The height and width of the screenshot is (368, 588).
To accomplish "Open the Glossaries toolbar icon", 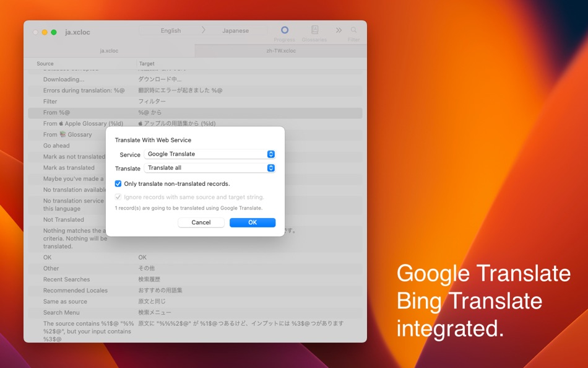I will click(314, 30).
